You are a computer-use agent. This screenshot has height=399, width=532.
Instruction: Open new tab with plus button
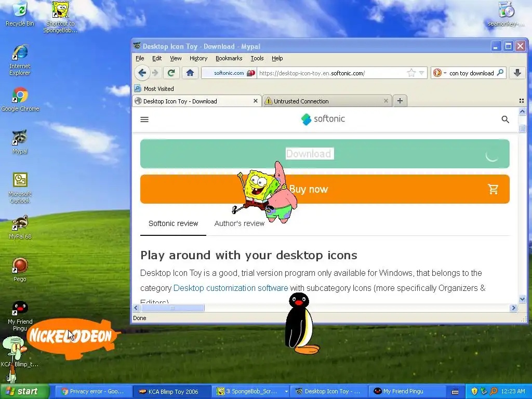[x=400, y=101]
